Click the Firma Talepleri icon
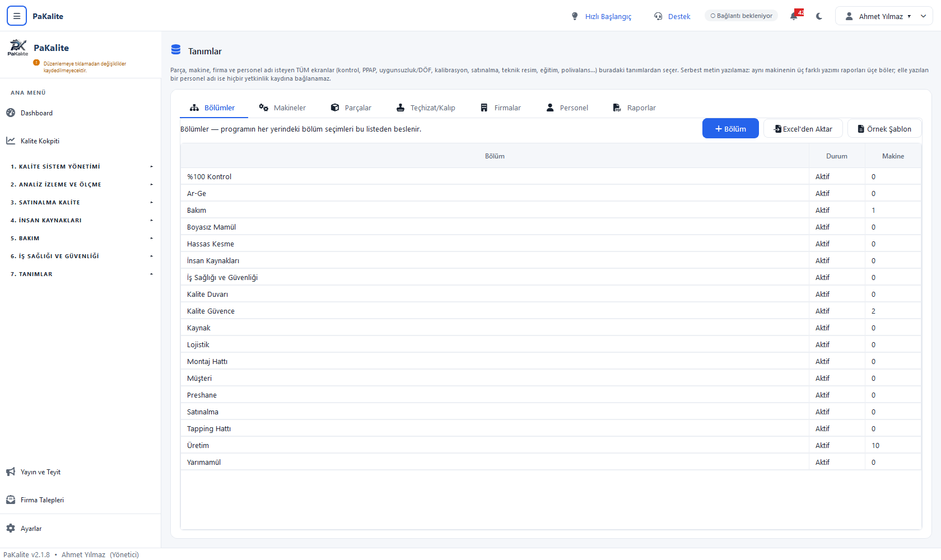The image size is (941, 560). click(11, 500)
